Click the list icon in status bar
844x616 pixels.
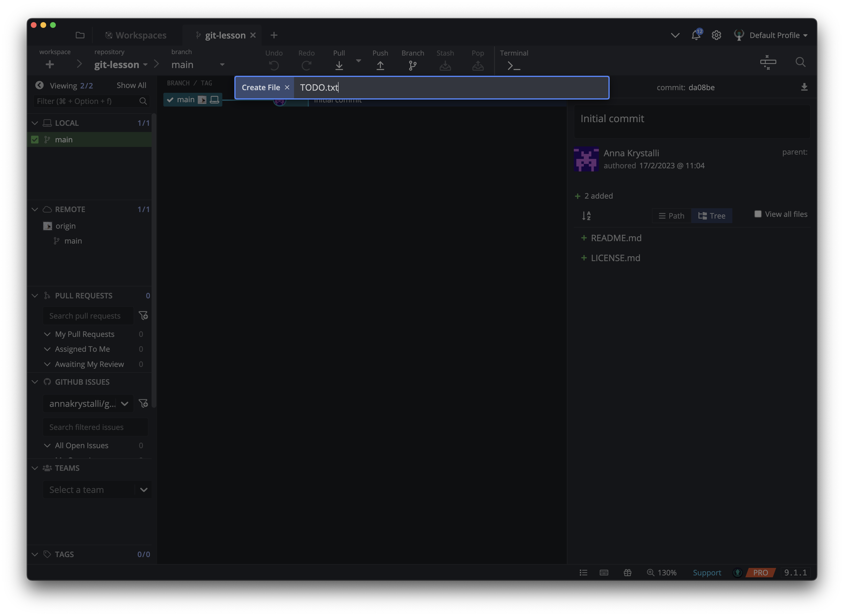tap(583, 572)
